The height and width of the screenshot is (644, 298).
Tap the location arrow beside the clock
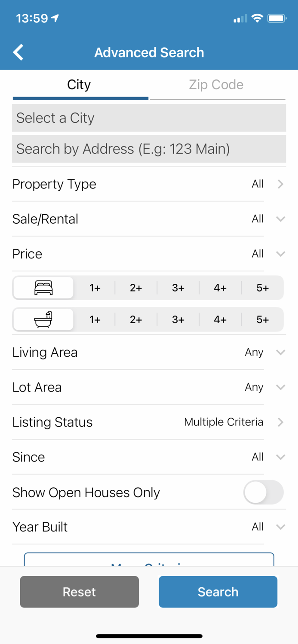point(55,18)
